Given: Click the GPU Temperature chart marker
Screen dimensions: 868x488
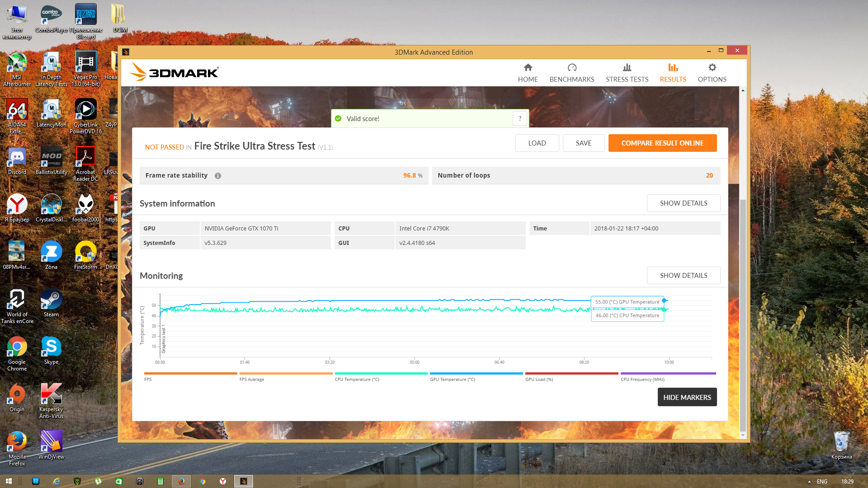Looking at the screenshot, I should (664, 301).
